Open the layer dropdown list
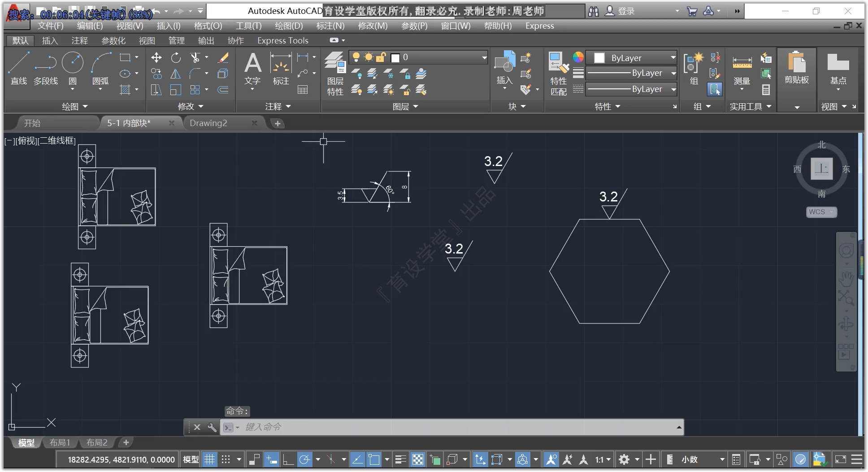Viewport: 868px width, 472px height. (484, 57)
